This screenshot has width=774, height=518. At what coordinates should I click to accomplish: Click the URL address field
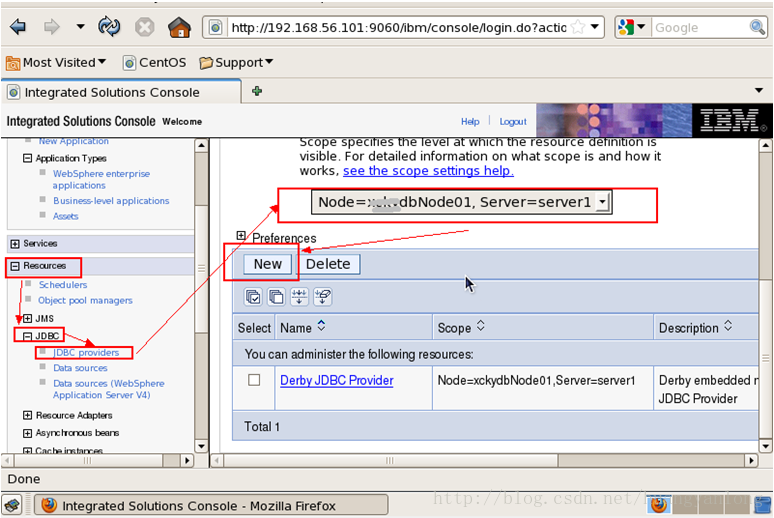click(x=398, y=28)
